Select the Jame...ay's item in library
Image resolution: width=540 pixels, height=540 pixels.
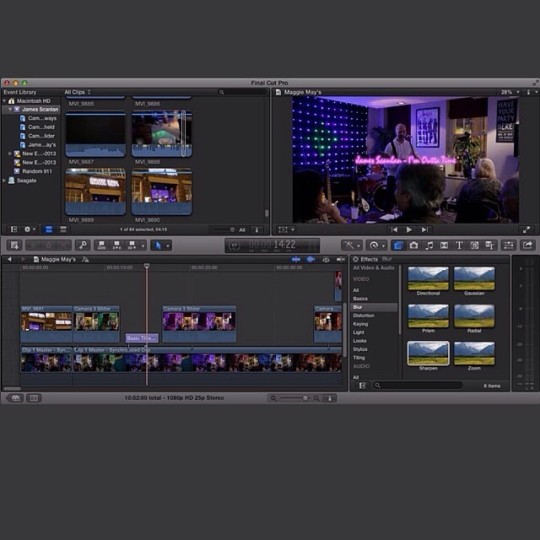coord(38,145)
